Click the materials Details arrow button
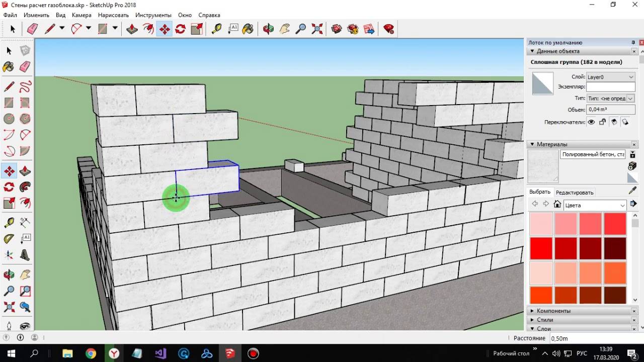The image size is (644, 362). coord(633,204)
